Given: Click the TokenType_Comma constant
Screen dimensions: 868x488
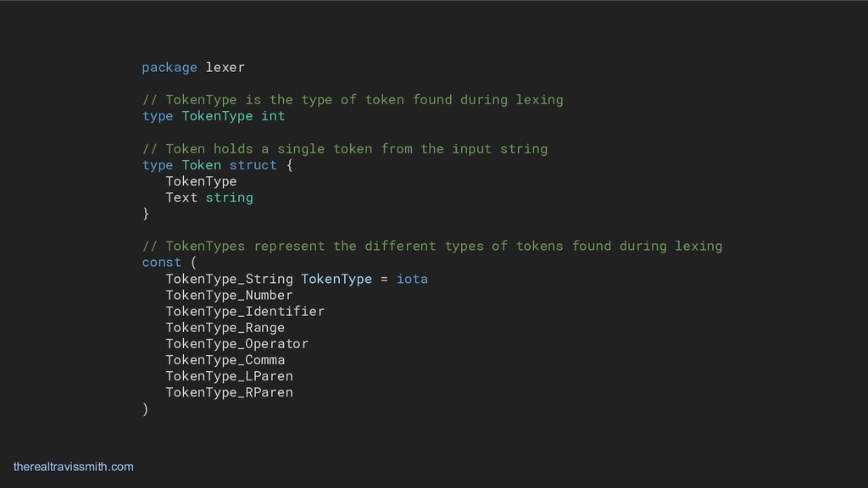Looking at the screenshot, I should (x=225, y=359).
